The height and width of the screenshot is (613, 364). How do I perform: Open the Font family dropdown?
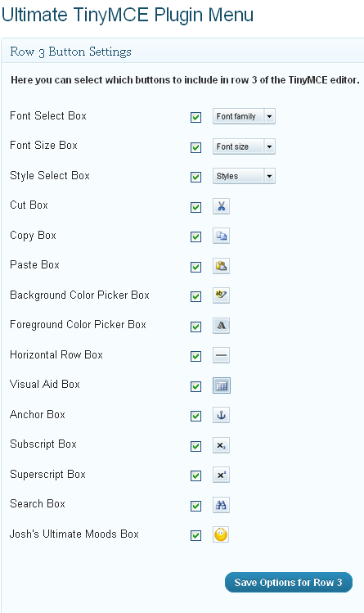pos(244,116)
